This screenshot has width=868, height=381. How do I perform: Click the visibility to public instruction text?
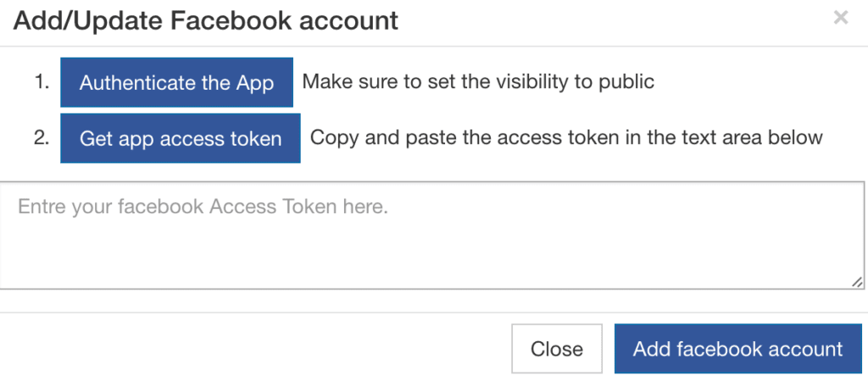(x=478, y=83)
